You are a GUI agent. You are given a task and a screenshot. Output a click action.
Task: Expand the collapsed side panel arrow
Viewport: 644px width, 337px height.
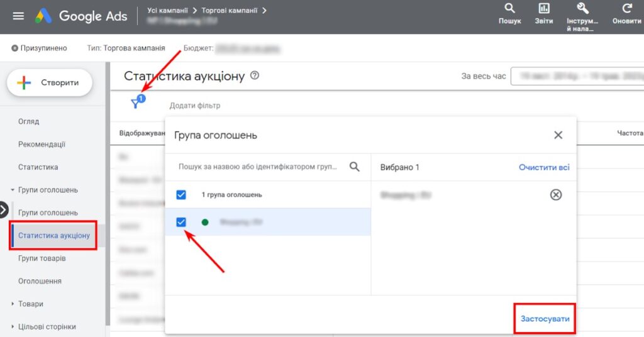click(4, 210)
